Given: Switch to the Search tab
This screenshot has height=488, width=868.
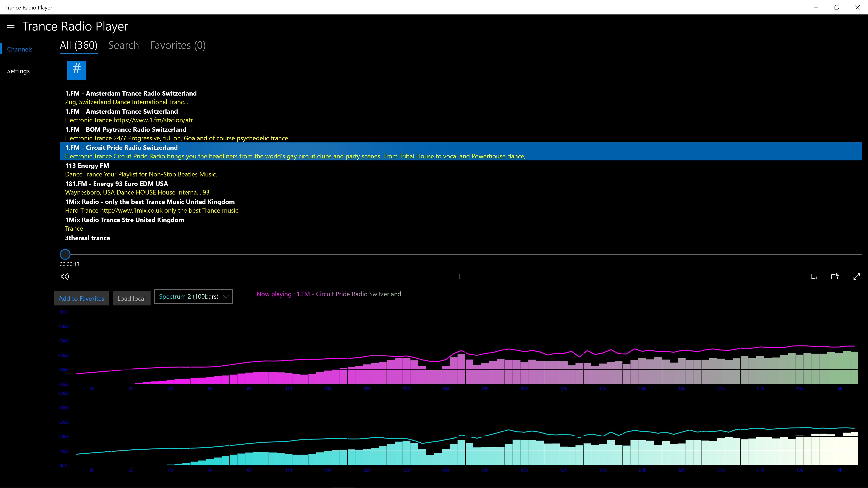Looking at the screenshot, I should [123, 45].
